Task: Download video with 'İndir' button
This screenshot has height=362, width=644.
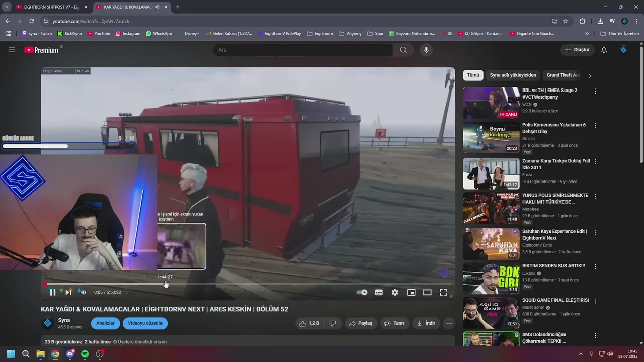Action: click(x=426, y=323)
